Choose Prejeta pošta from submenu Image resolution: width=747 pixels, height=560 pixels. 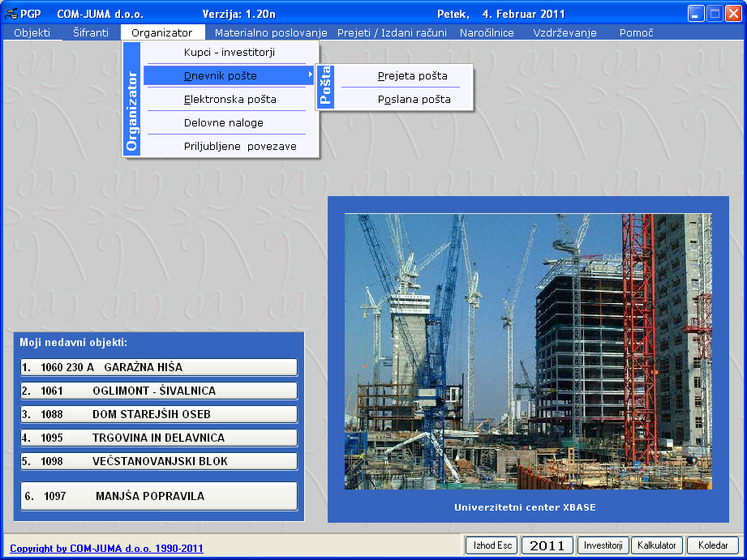[412, 76]
